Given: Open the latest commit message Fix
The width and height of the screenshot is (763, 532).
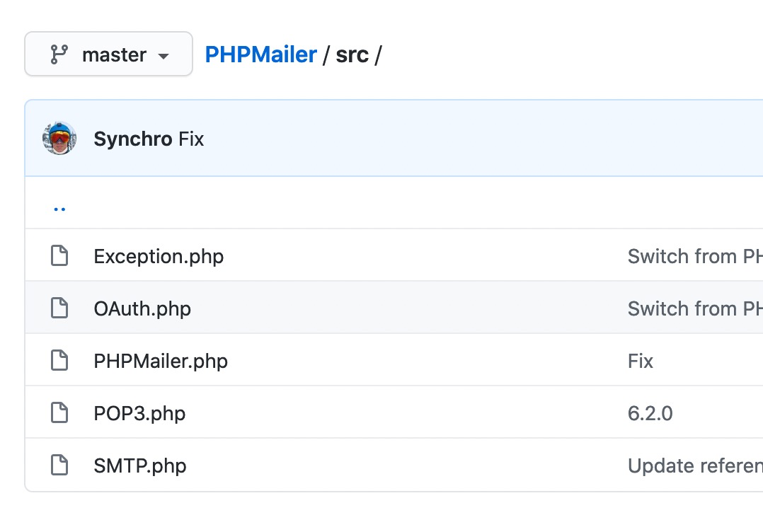Looking at the screenshot, I should (191, 139).
